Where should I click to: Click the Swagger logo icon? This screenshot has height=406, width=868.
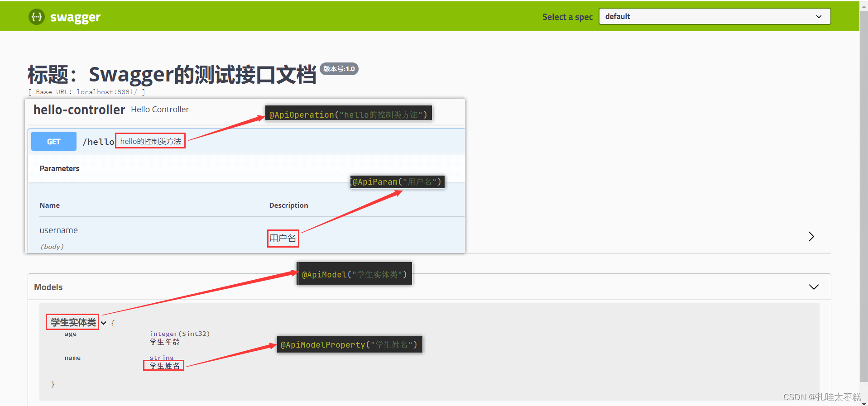pyautogui.click(x=37, y=17)
